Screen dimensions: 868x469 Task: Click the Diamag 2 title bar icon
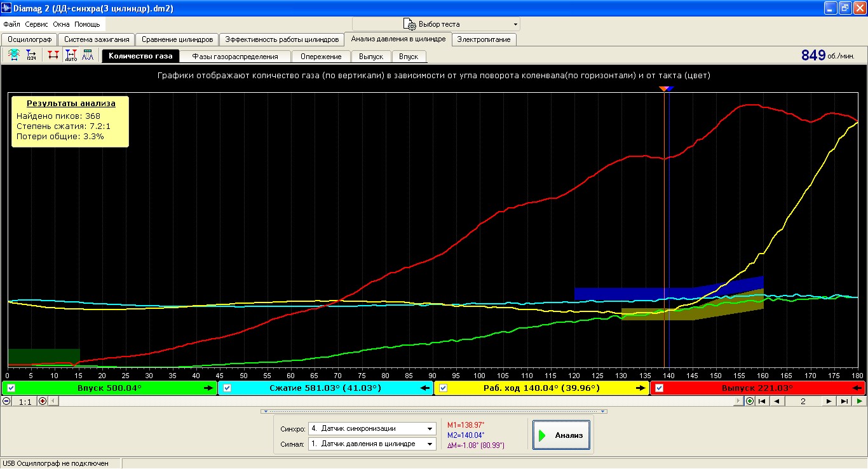7,8
